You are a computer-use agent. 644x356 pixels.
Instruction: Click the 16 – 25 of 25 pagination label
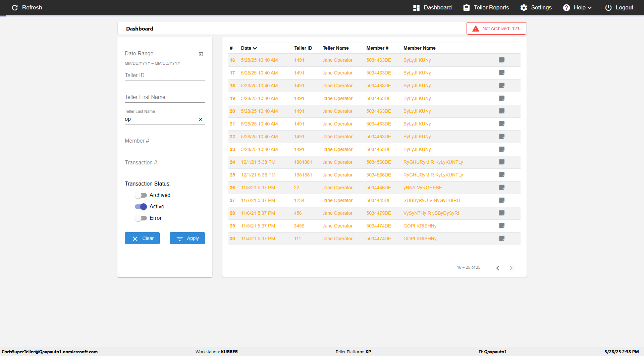click(x=469, y=267)
